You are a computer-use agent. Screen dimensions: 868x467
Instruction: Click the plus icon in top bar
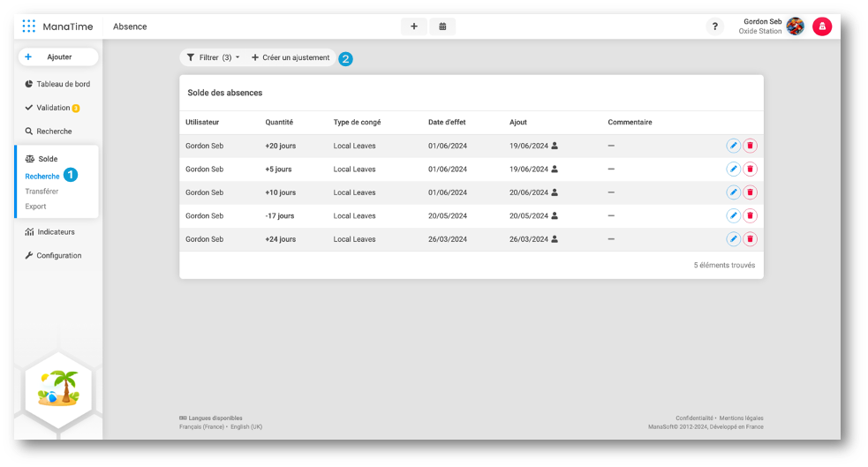pyautogui.click(x=413, y=26)
